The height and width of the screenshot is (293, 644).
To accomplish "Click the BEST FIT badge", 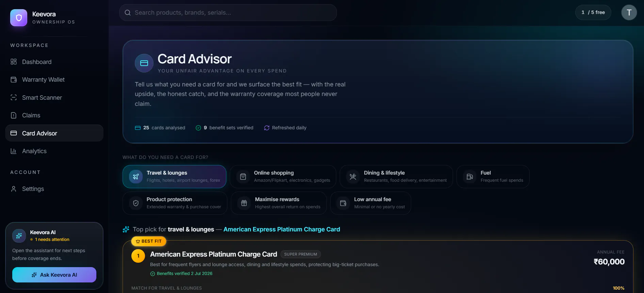I will 149,241.
